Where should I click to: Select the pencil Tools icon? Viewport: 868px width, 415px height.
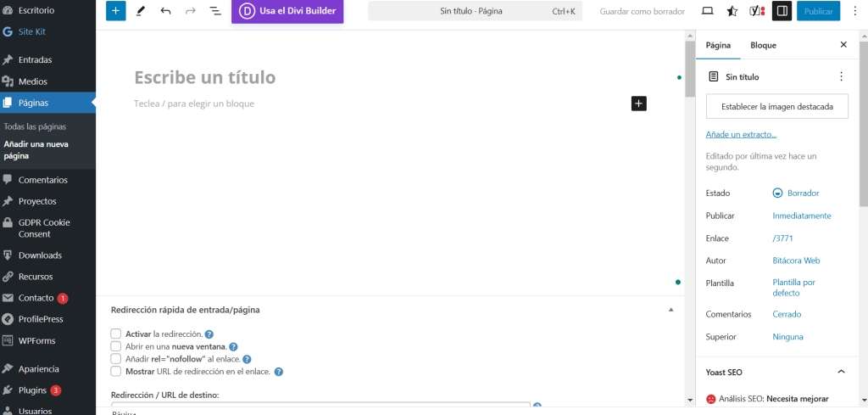pyautogui.click(x=141, y=11)
